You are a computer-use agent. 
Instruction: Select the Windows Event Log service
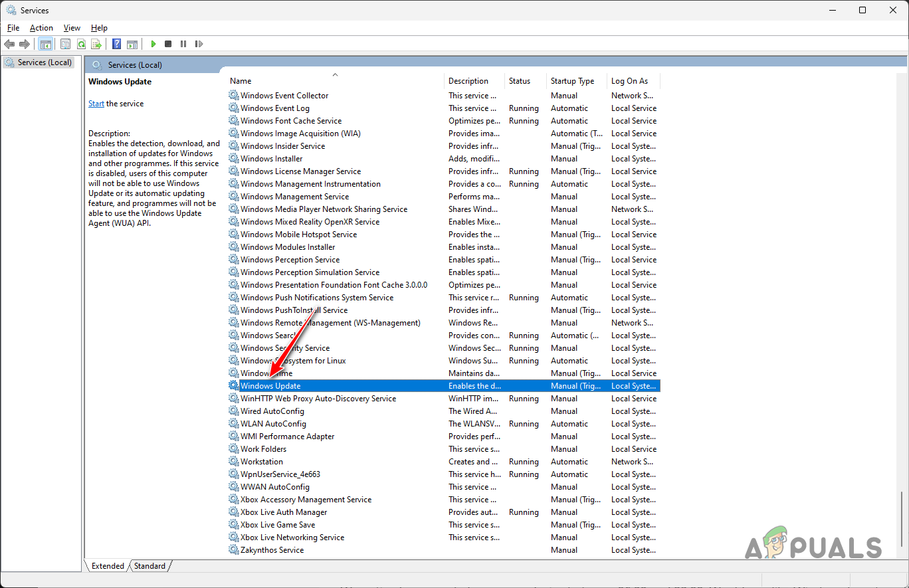click(x=443, y=108)
